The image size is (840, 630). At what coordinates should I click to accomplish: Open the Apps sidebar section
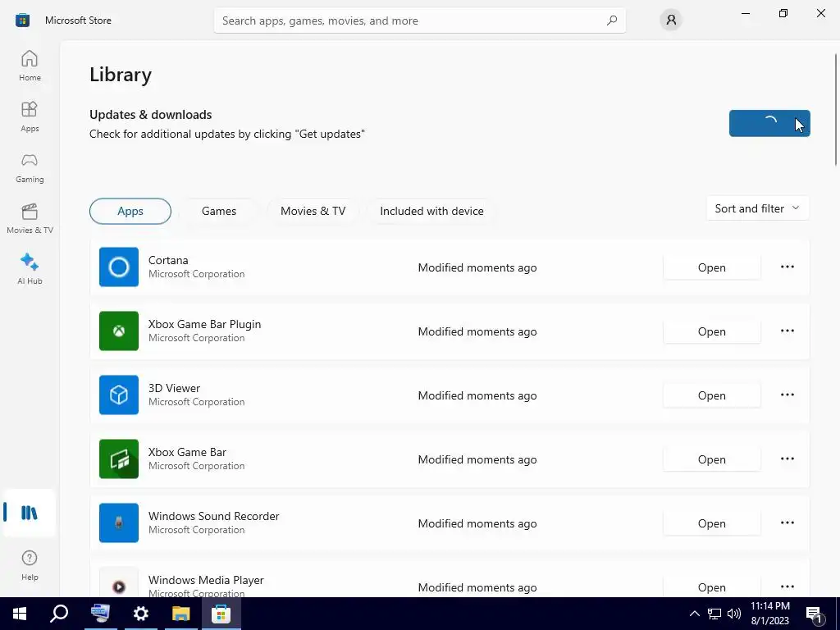coord(30,116)
